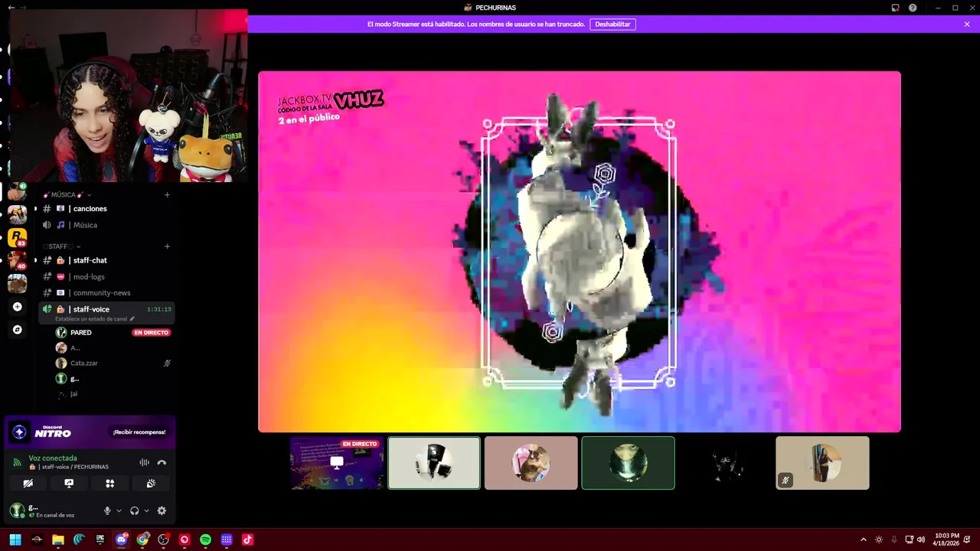This screenshot has width=980, height=551.
Task: Create a channel in the STAFF category
Action: click(x=167, y=246)
